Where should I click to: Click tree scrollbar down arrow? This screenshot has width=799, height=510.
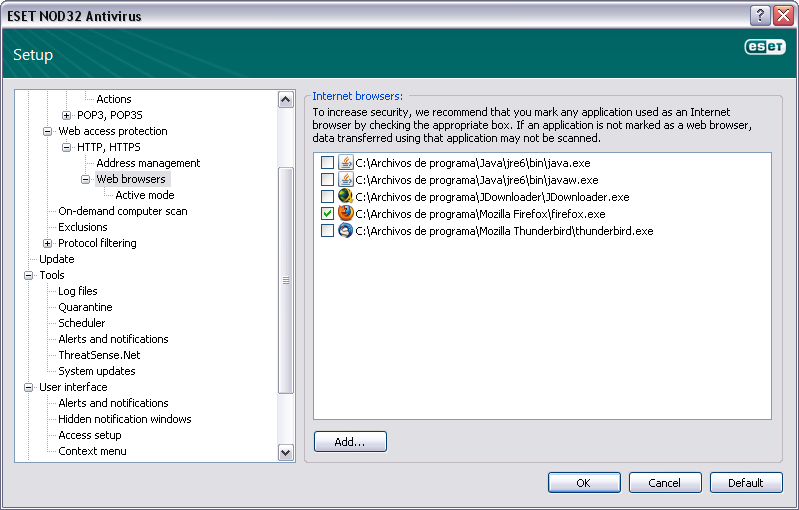286,452
